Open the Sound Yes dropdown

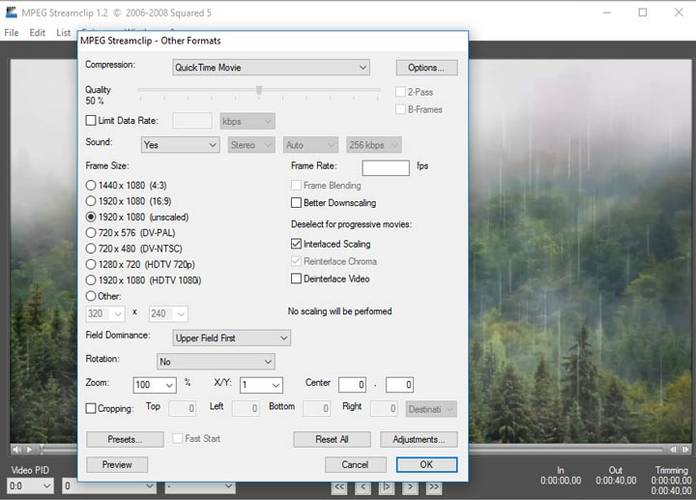(180, 145)
